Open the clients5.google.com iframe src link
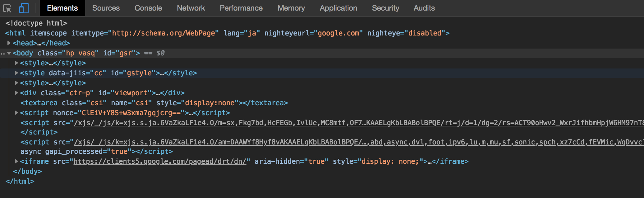 point(160,161)
